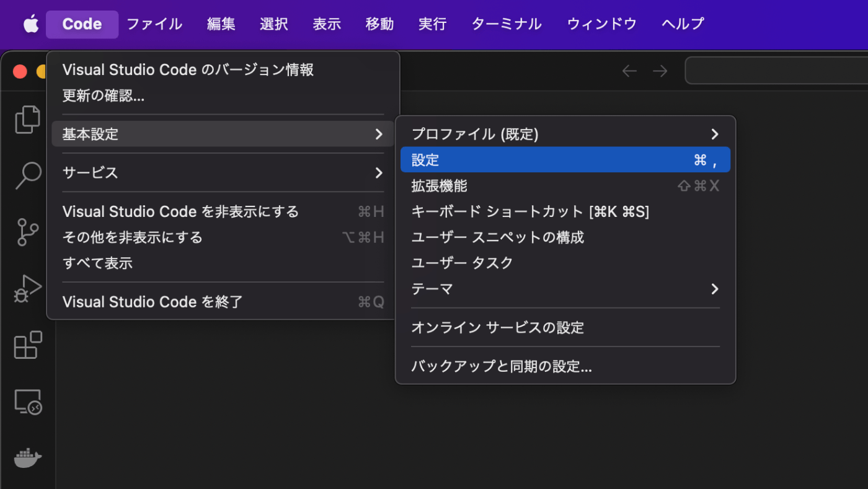Open オンライン サービスの設定
The width and height of the screenshot is (868, 489).
point(565,328)
